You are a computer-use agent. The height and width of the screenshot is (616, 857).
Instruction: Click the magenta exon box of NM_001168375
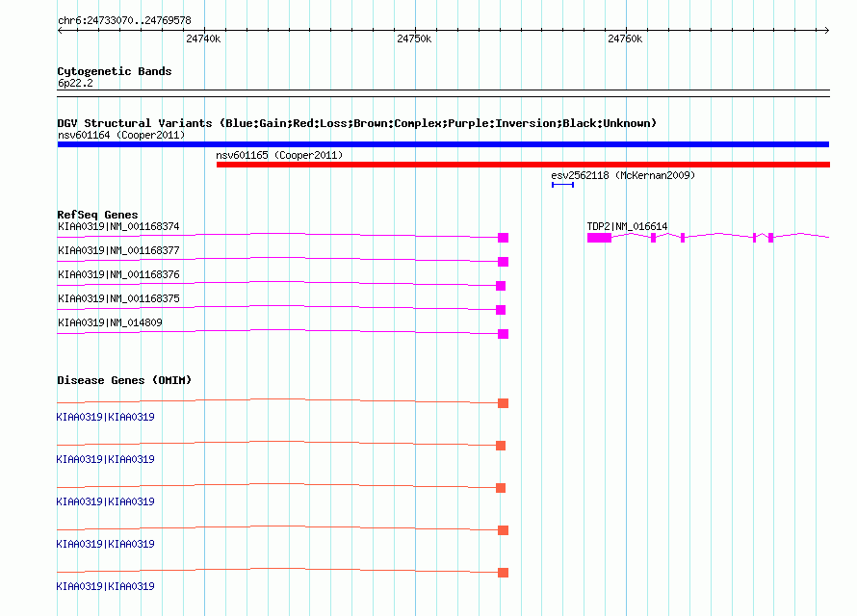pyautogui.click(x=501, y=310)
